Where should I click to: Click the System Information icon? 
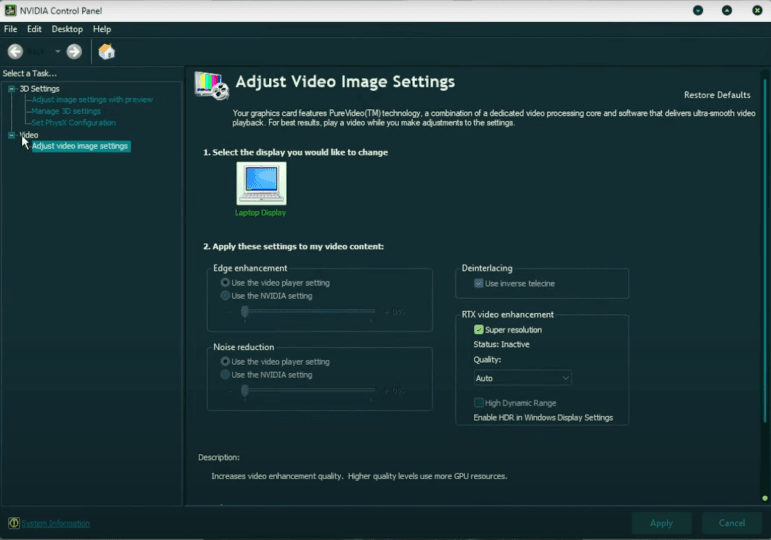(14, 523)
